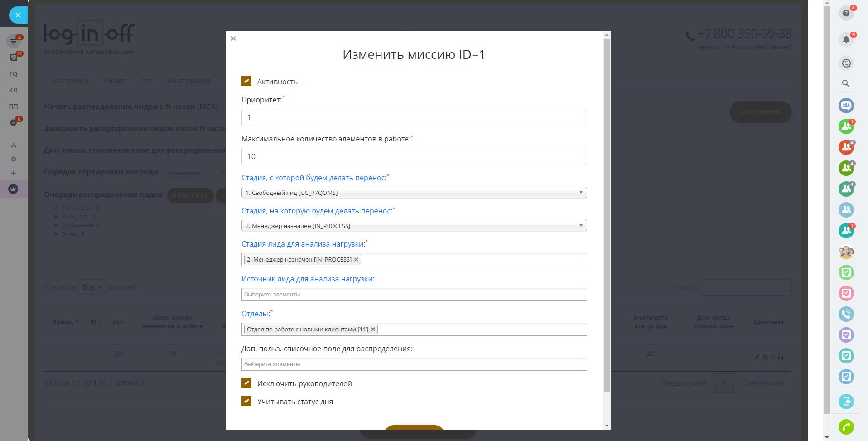Click the Отделы field label link
868x441 pixels.
[x=255, y=314]
